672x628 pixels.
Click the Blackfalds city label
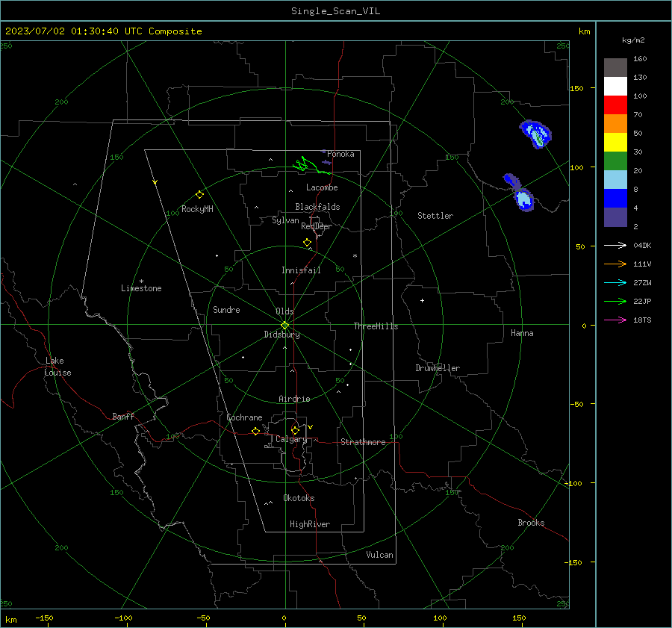tap(317, 207)
